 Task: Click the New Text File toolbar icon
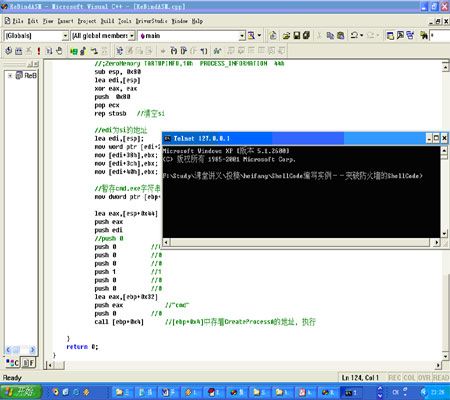[273, 35]
